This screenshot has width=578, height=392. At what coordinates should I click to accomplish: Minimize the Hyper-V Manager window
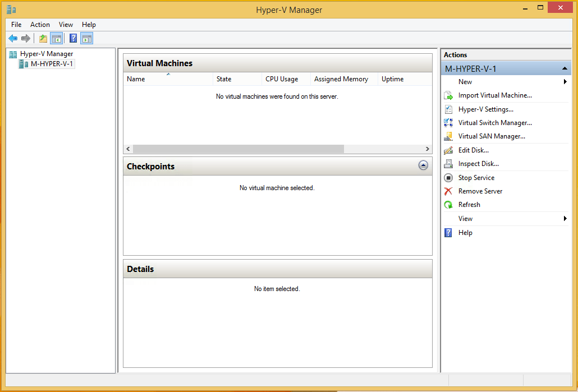(x=525, y=8)
